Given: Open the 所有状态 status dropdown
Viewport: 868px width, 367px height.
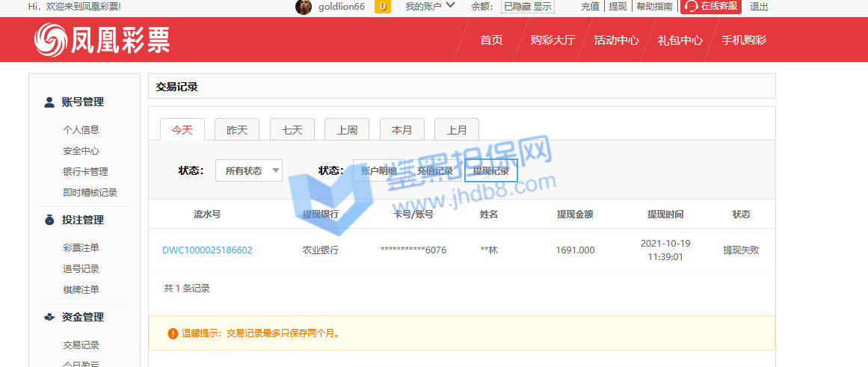Looking at the screenshot, I should [x=249, y=170].
